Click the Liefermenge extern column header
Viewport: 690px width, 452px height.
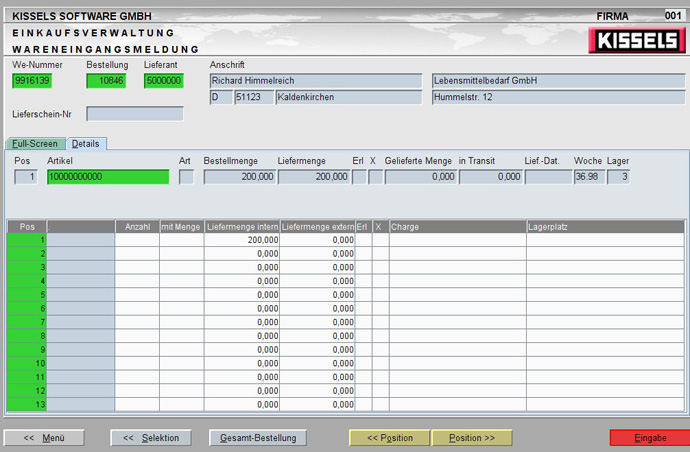point(317,227)
